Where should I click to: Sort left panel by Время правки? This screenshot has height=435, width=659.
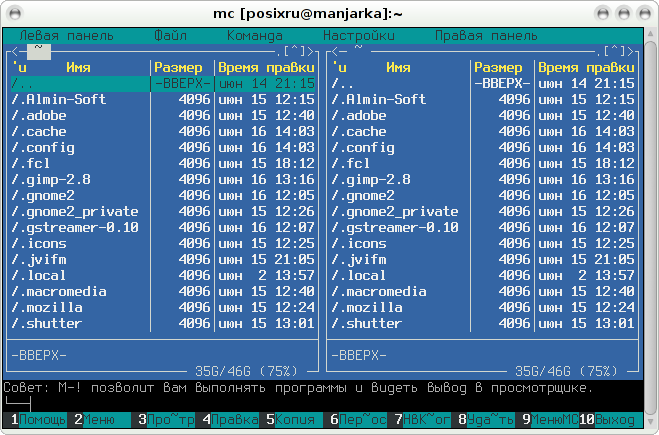[x=266, y=68]
